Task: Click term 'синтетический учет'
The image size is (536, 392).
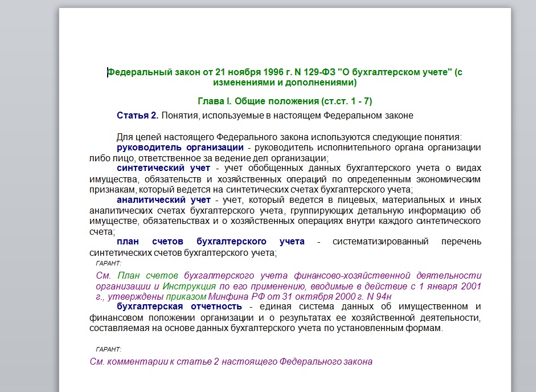Action: 163,168
